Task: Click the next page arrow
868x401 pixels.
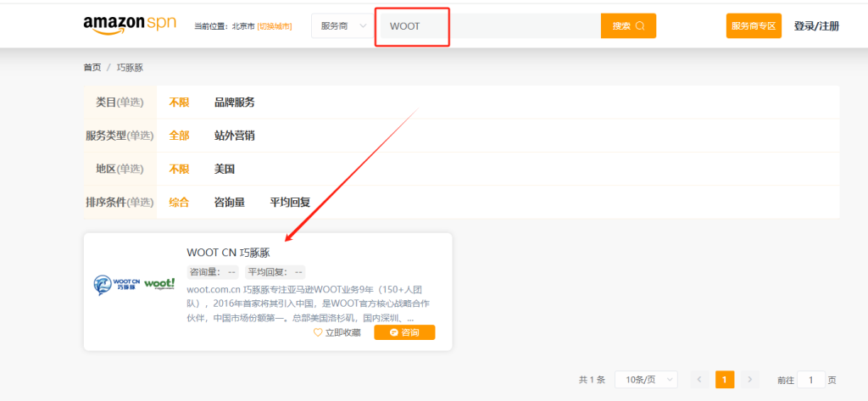Action: click(749, 380)
